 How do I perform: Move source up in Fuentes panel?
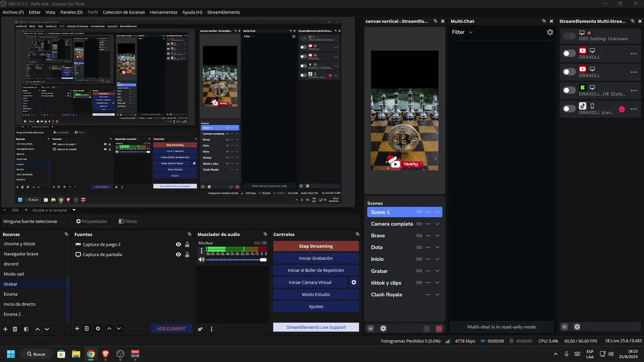(x=109, y=328)
